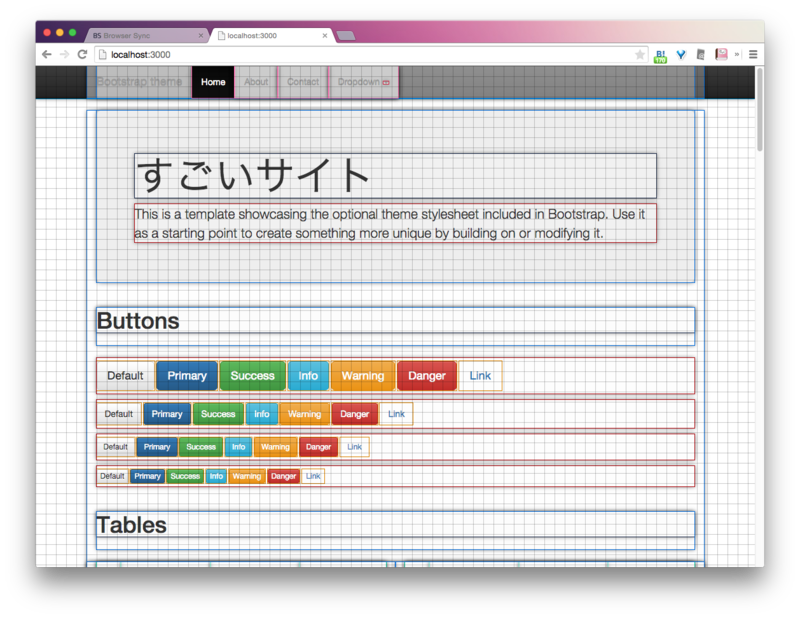Click extra-small Success button in last row

[185, 476]
